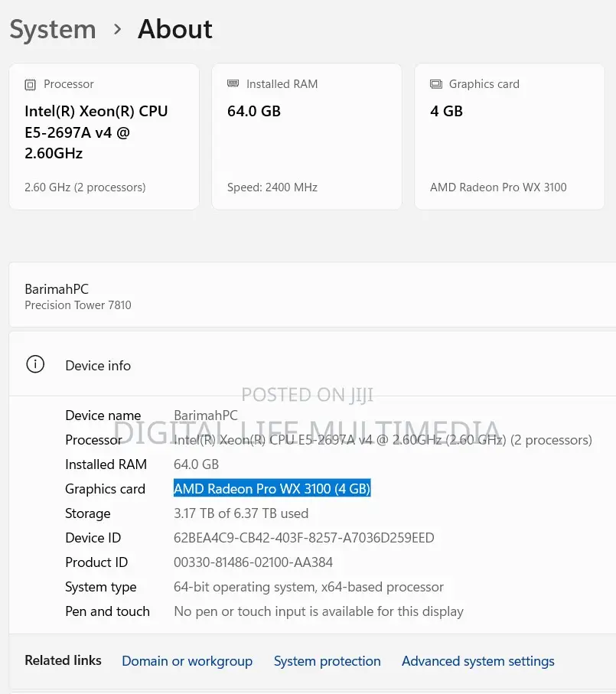Click Product ID value 00330-81486-02100-AA384
The height and width of the screenshot is (694, 616).
click(x=253, y=562)
